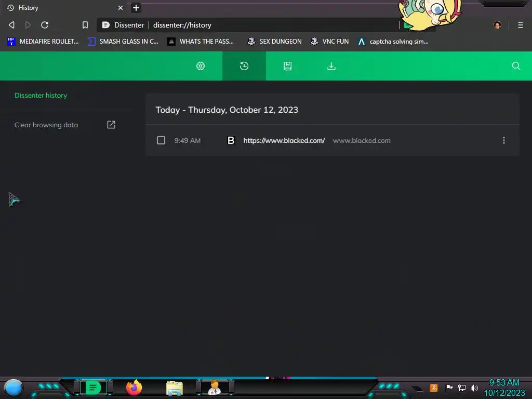
Task: Launch Firefox from the taskbar
Action: point(134,388)
